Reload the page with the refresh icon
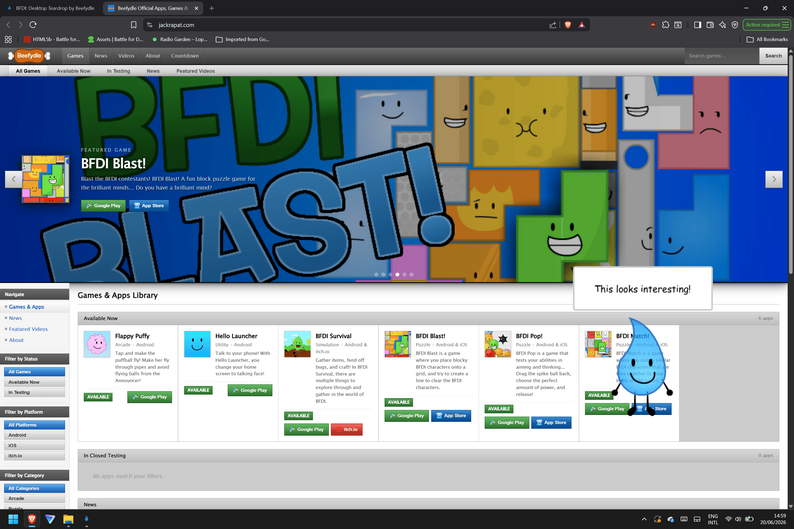 [33, 25]
